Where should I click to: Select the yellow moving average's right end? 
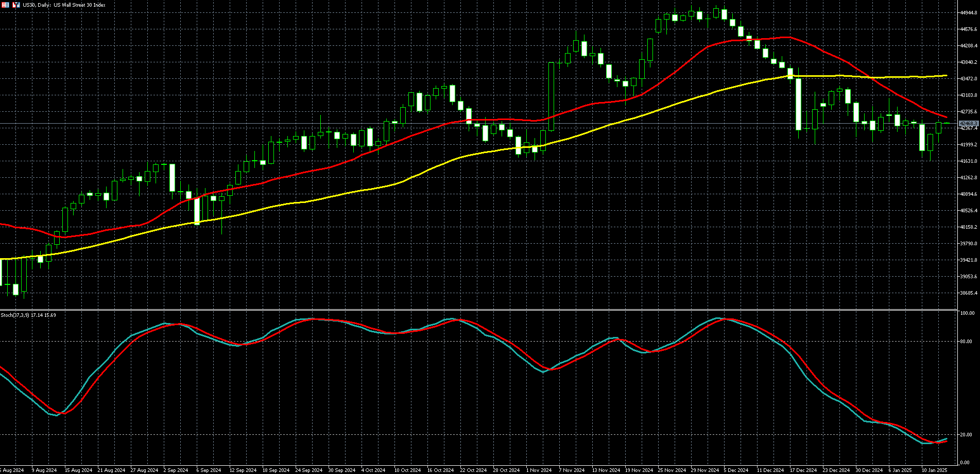point(945,76)
